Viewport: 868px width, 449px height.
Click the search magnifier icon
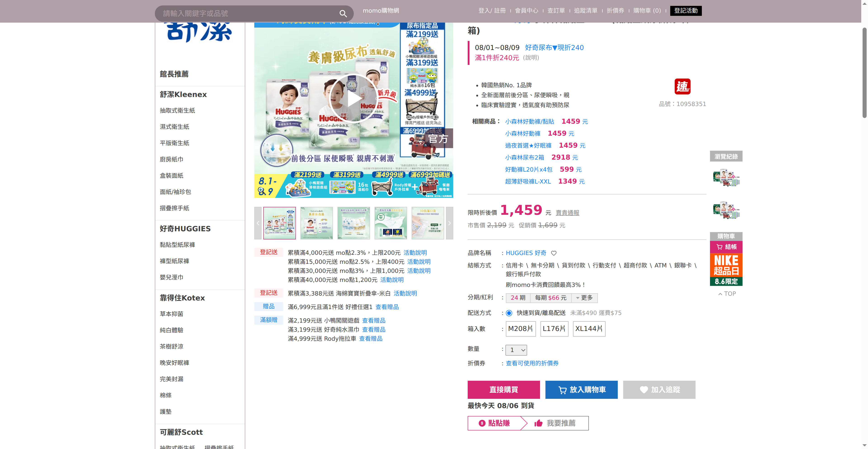pyautogui.click(x=343, y=14)
